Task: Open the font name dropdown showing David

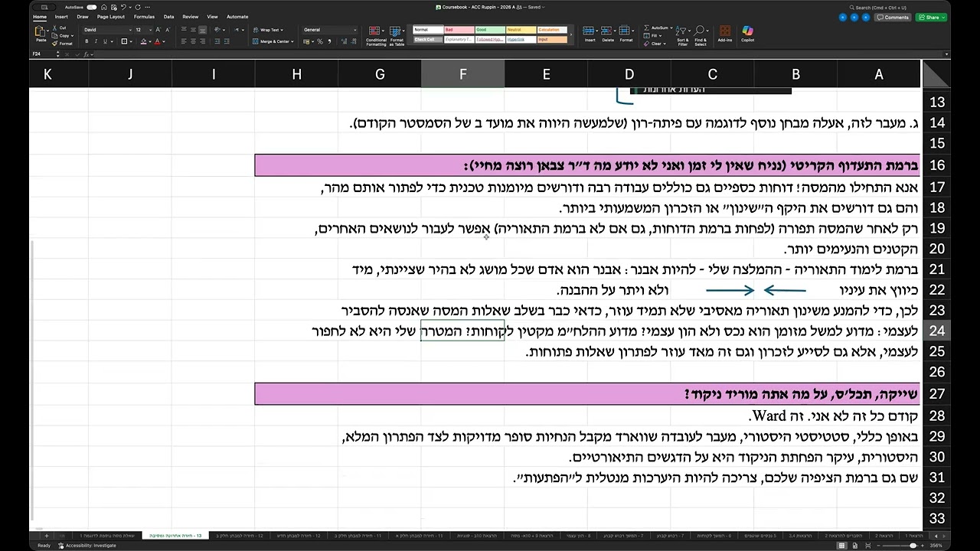Action: (x=106, y=30)
